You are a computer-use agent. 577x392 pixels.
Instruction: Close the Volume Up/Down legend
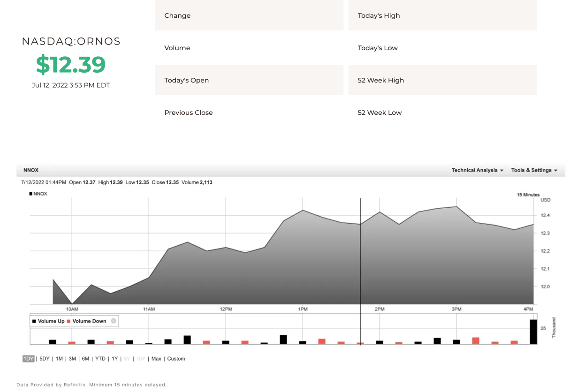point(114,321)
